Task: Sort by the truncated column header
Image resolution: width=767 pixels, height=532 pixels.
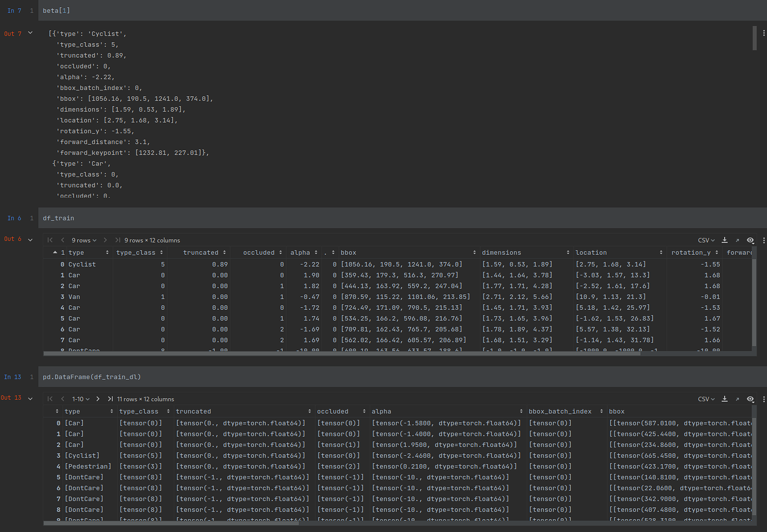Action: point(202,252)
